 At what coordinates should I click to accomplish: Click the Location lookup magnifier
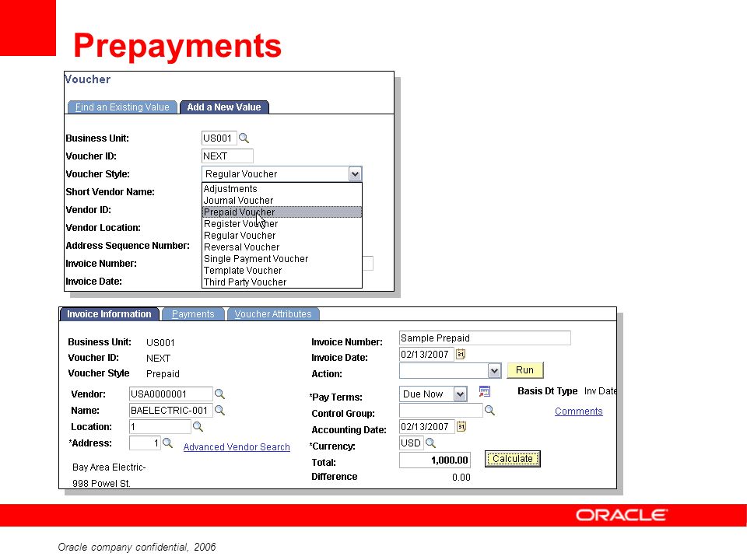coord(198,427)
